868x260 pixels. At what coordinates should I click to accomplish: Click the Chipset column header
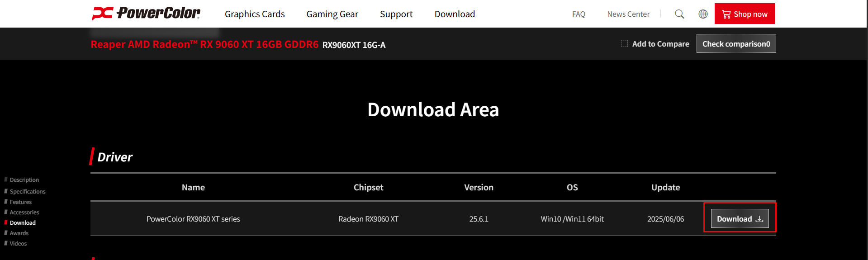coord(368,187)
